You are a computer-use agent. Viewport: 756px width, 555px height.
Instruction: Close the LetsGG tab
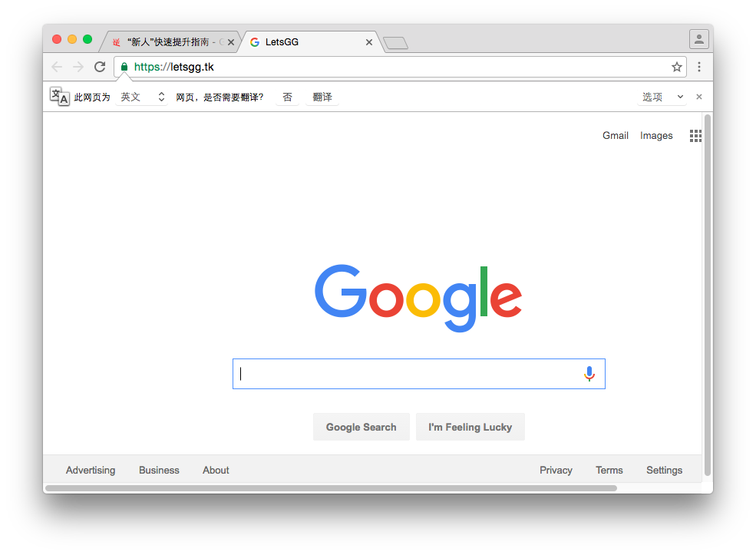click(369, 42)
